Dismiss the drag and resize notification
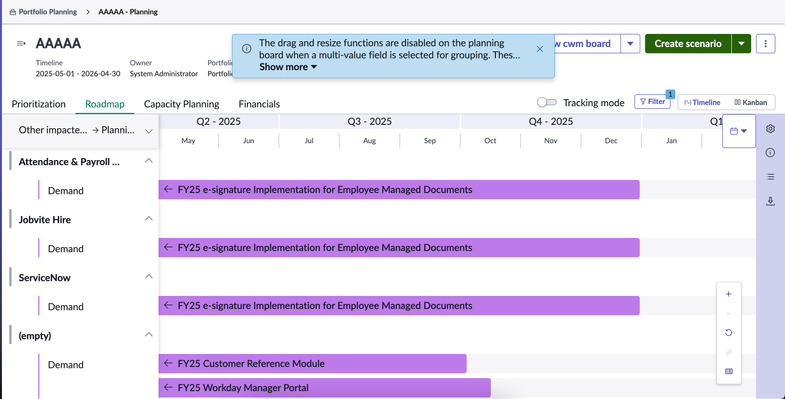 [540, 49]
